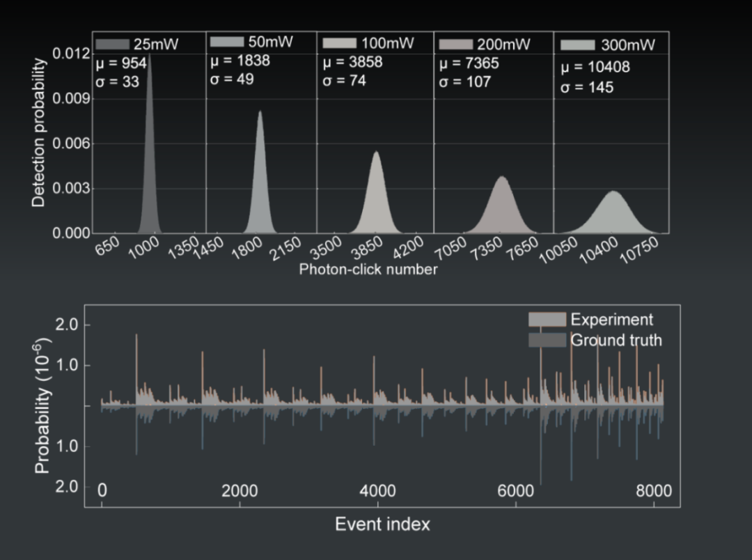Click the 10400 tick label
This screenshot has width=752, height=560.
(599, 251)
